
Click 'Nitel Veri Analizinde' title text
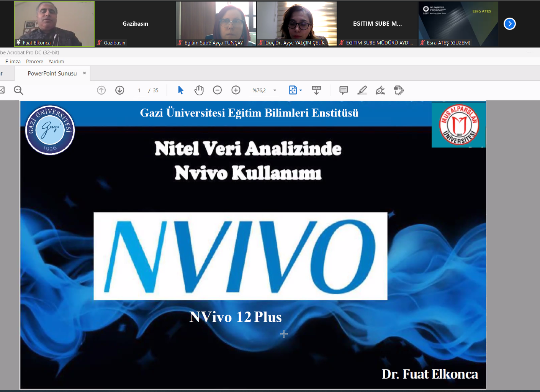[x=248, y=148]
